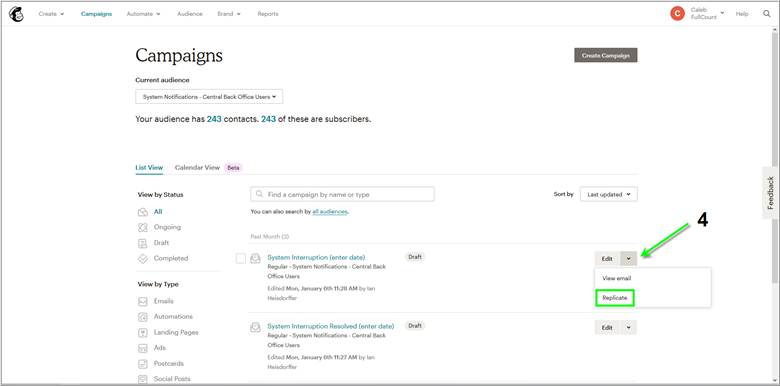
Task: Click Draft badge on System Interruption (enter date)
Action: pyautogui.click(x=415, y=257)
